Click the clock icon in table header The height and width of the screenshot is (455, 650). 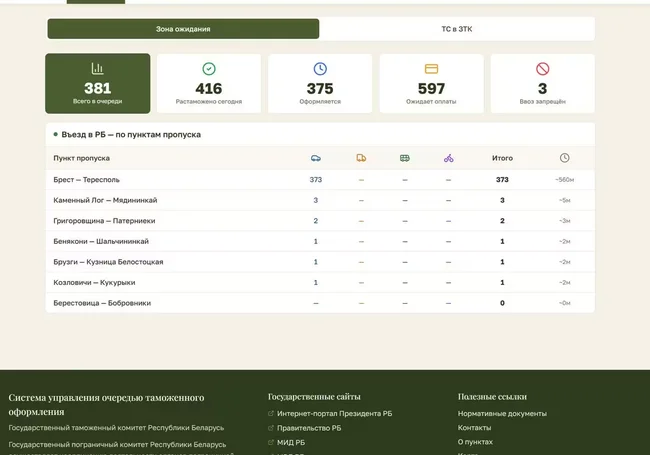tap(565, 158)
